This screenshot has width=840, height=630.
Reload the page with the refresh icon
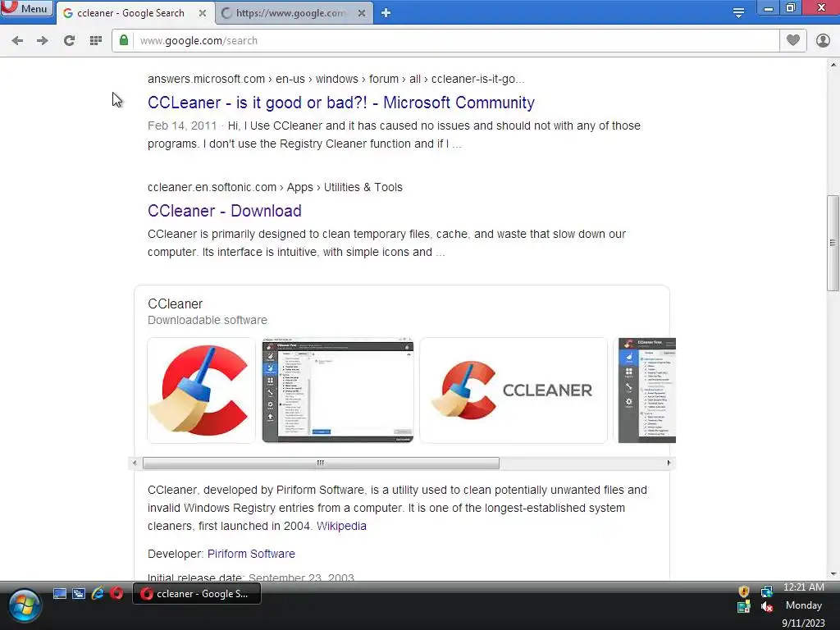coord(69,41)
